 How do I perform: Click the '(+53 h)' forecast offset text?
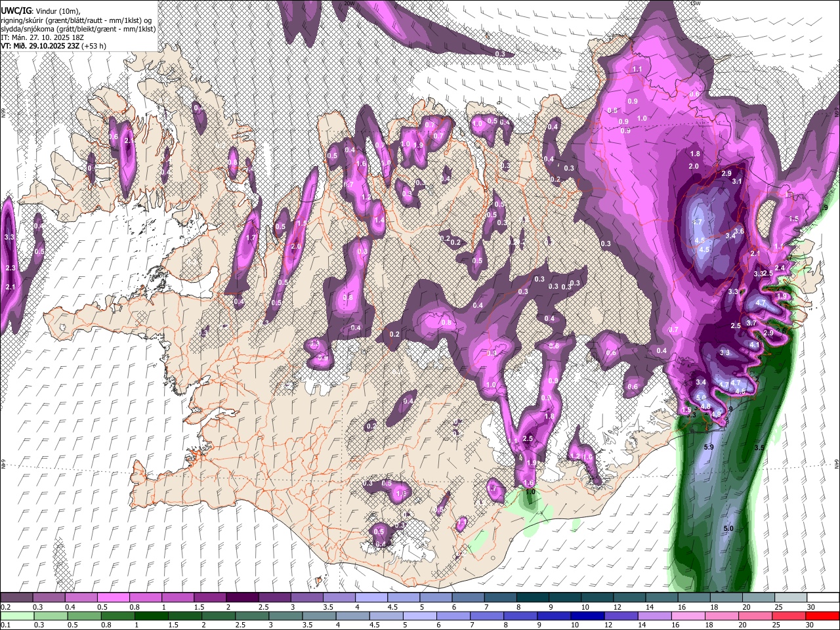pos(93,46)
